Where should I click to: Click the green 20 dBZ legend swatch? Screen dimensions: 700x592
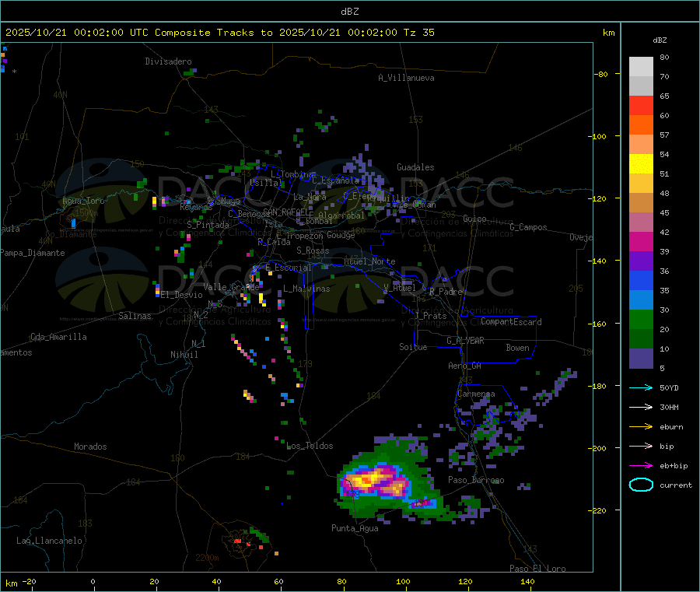coord(641,319)
